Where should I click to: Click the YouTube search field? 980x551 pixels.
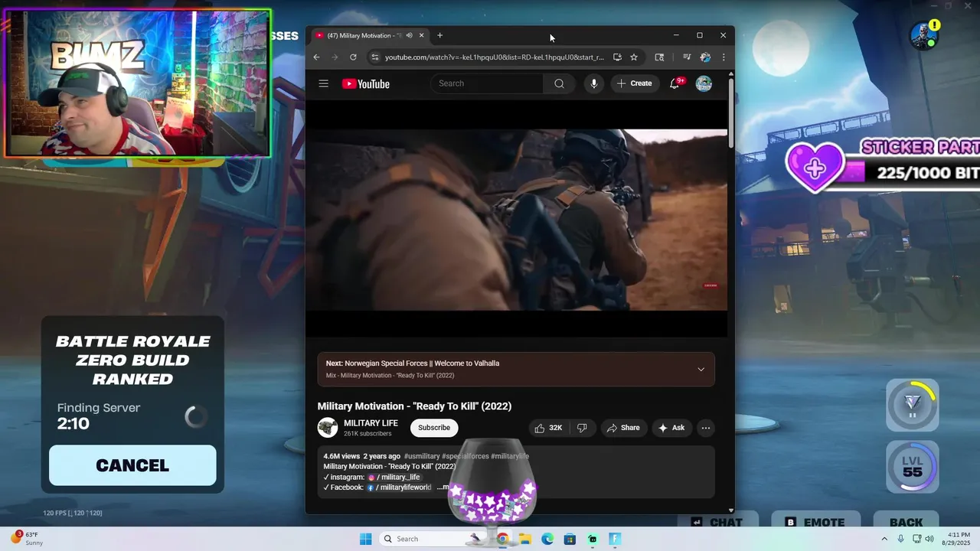(487, 83)
